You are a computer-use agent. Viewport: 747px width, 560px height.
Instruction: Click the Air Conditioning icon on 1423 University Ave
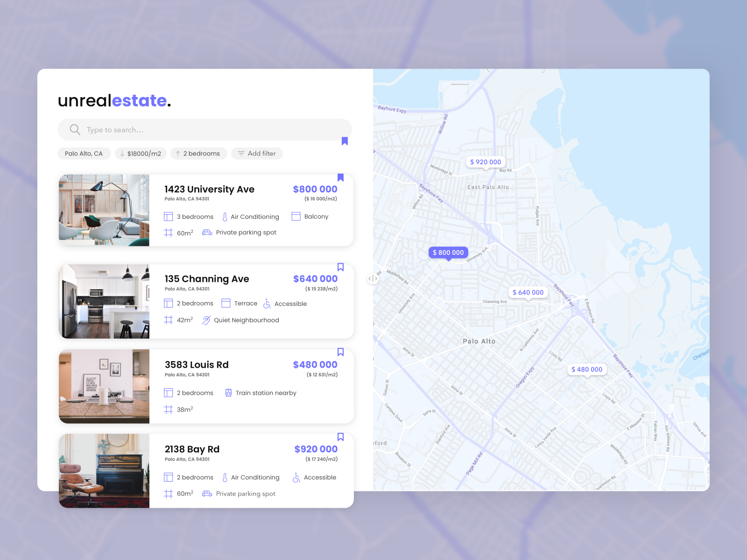[225, 217]
